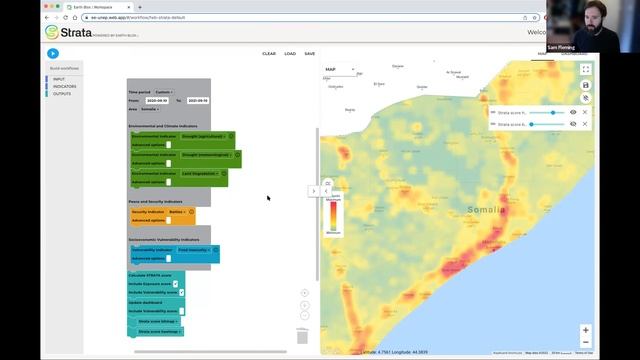640x360 pixels.
Task: Click the From date field
Action: click(x=157, y=100)
